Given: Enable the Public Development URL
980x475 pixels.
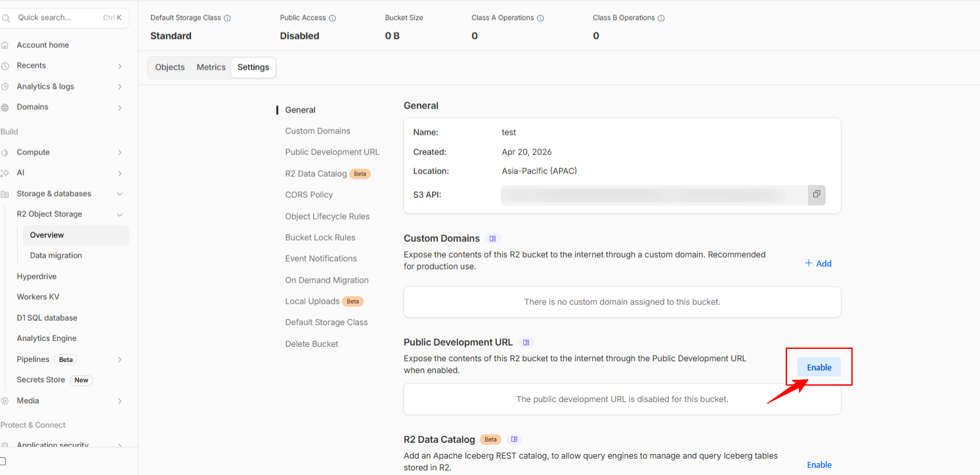Looking at the screenshot, I should point(819,367).
